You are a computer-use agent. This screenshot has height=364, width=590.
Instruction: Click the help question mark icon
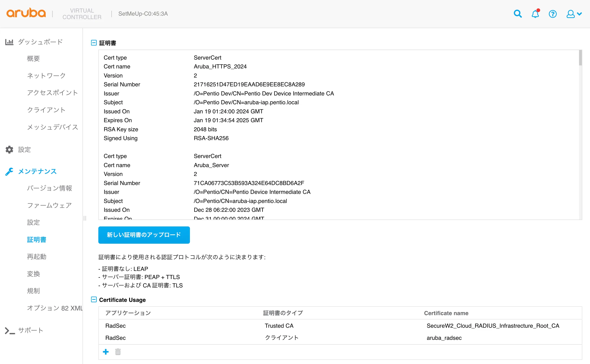(x=552, y=14)
